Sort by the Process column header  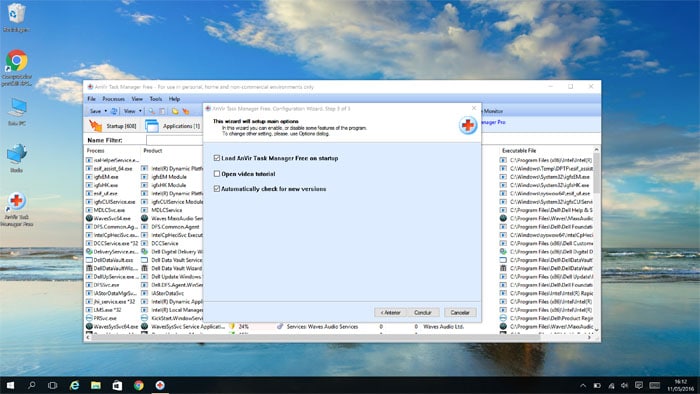(112, 151)
